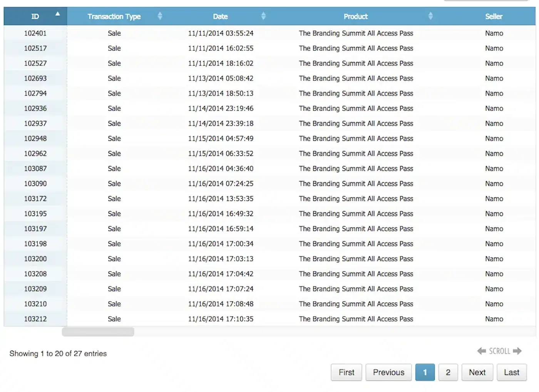The height and width of the screenshot is (392, 539).
Task: Click date 11/16/2014 07:24:25
Action: 221,183
